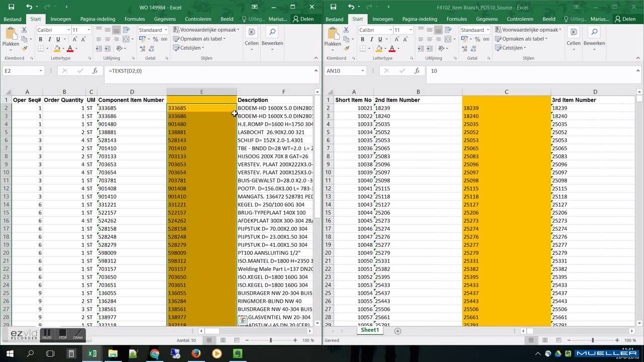Open Firefox from taskbar

tap(196, 353)
